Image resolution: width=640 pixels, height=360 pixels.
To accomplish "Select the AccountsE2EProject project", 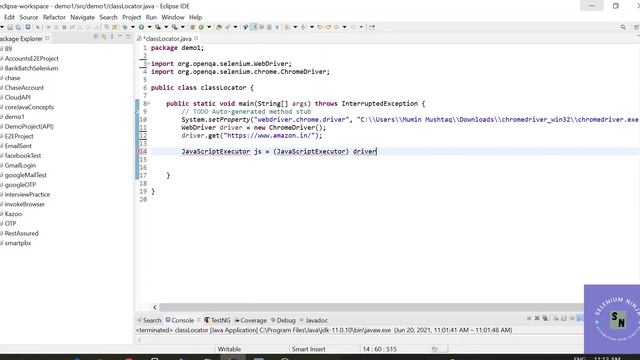I will 31,58.
